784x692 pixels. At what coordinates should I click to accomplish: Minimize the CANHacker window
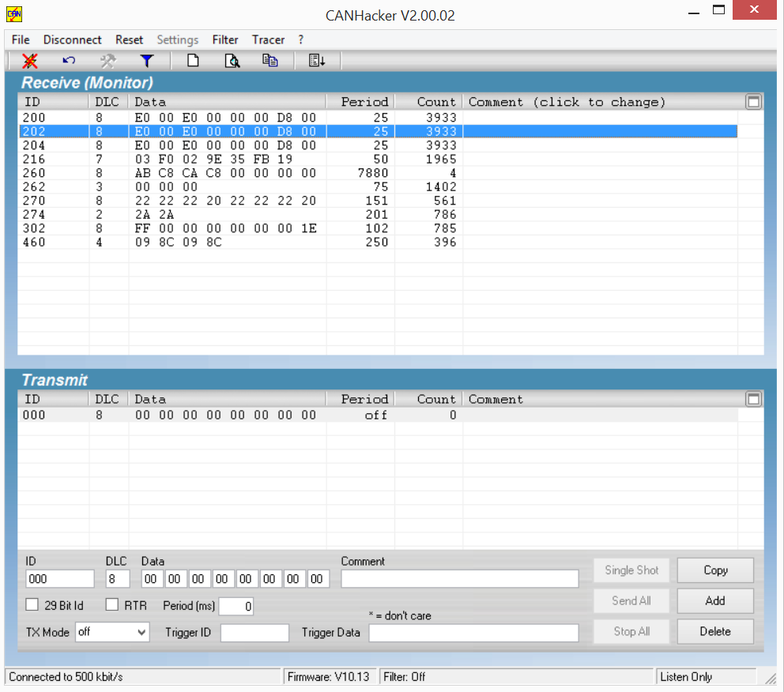point(694,12)
